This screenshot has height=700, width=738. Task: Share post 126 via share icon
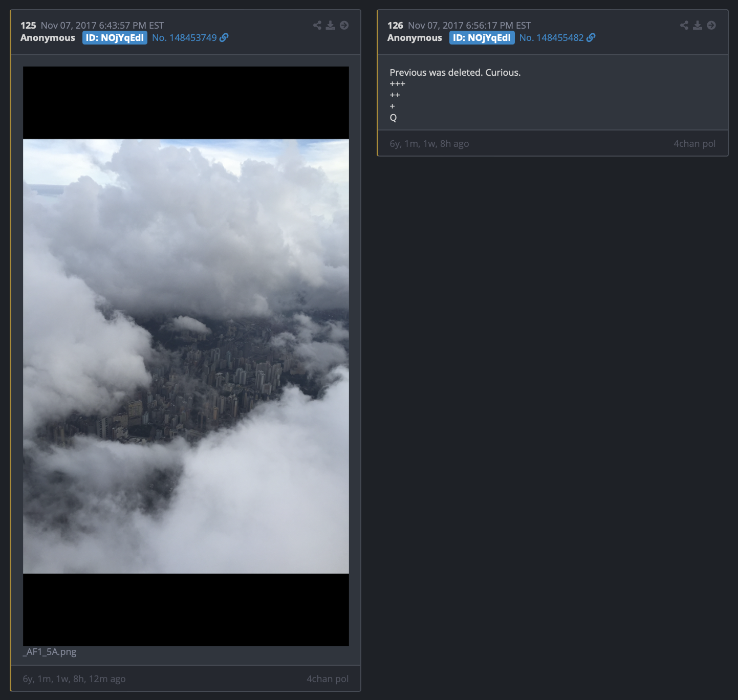click(684, 25)
